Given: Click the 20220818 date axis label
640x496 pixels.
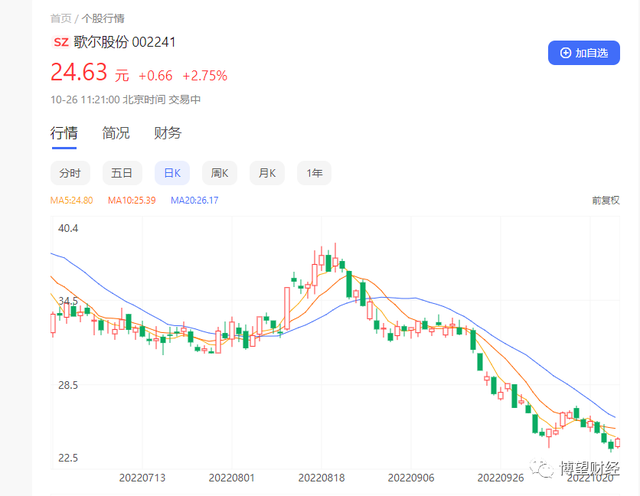Looking at the screenshot, I should (321, 478).
